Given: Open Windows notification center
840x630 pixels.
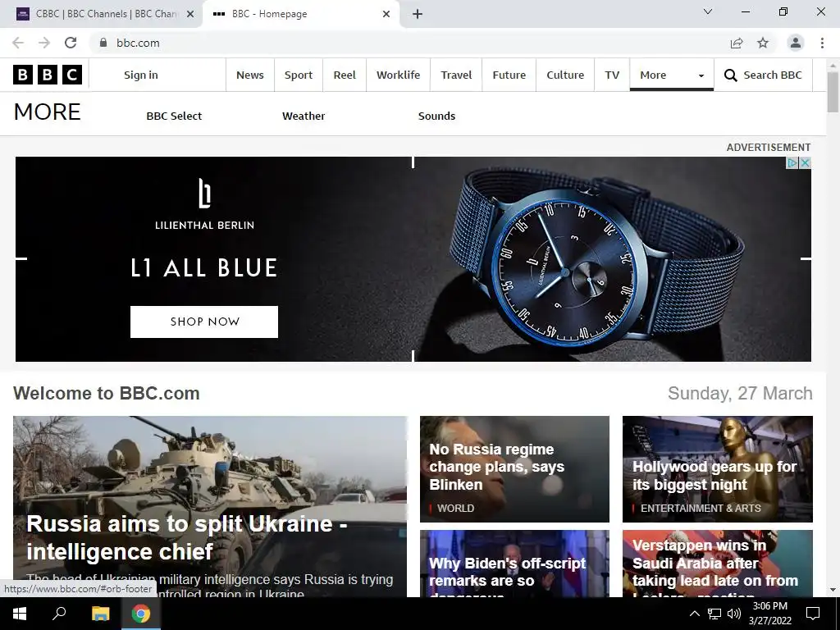Looking at the screenshot, I should [813, 614].
